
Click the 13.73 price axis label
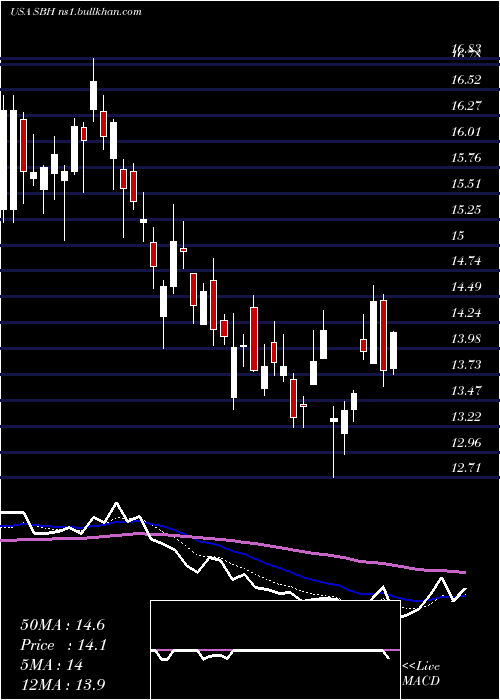pos(466,365)
